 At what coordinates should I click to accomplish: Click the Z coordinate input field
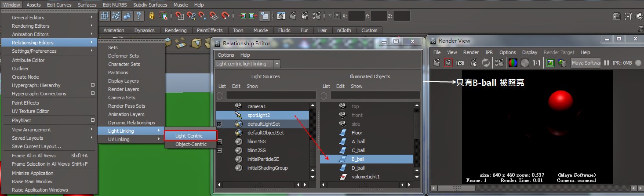(x=402, y=16)
